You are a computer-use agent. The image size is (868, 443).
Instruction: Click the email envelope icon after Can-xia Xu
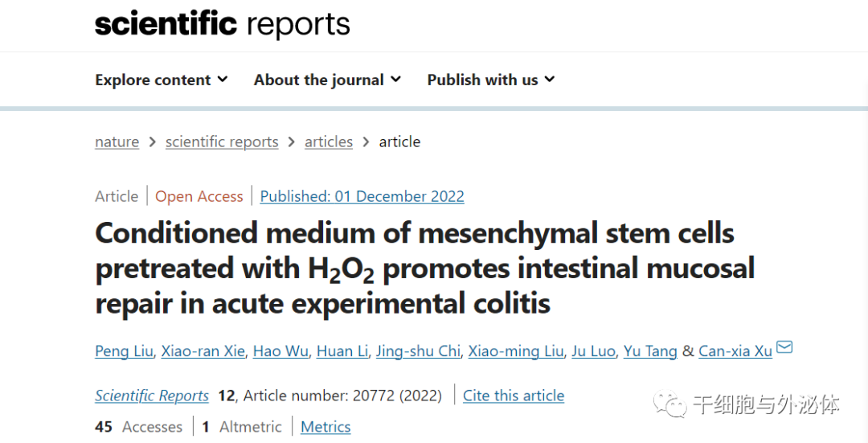coord(784,347)
